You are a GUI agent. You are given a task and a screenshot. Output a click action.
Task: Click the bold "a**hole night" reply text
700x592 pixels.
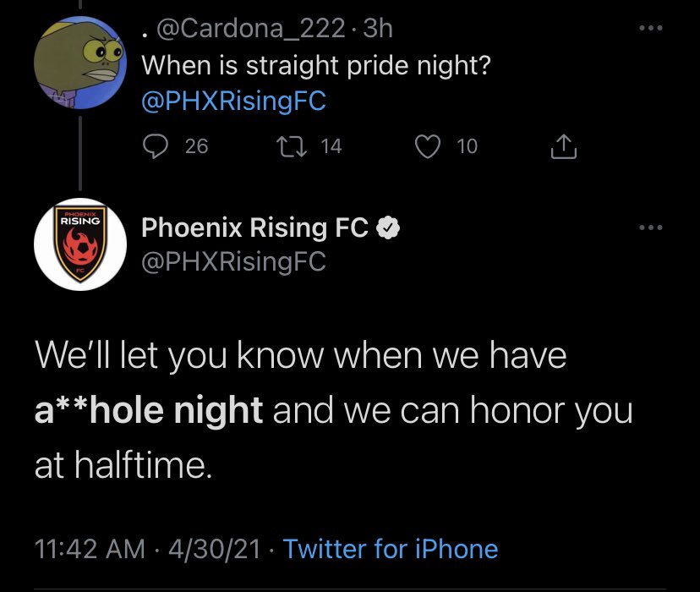click(x=149, y=411)
